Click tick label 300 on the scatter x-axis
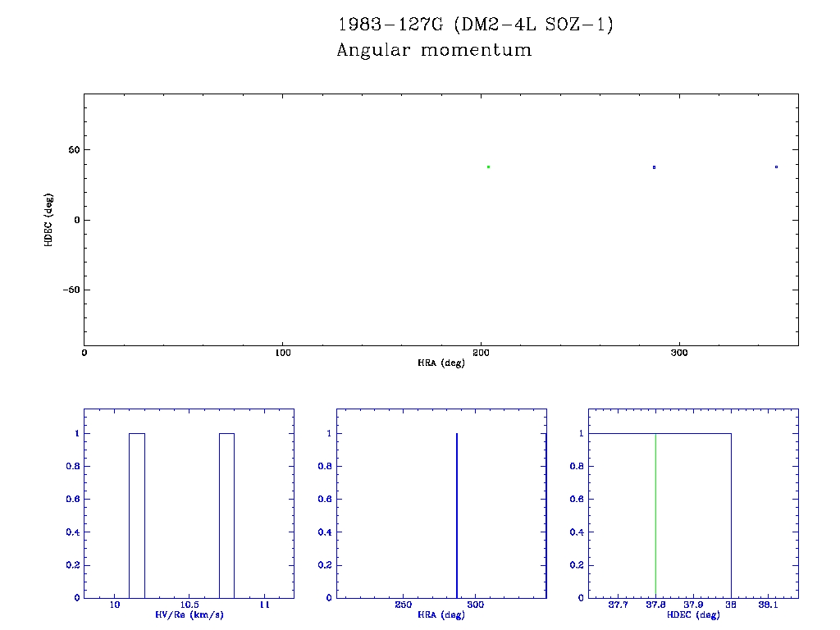840x630 pixels. tap(679, 353)
